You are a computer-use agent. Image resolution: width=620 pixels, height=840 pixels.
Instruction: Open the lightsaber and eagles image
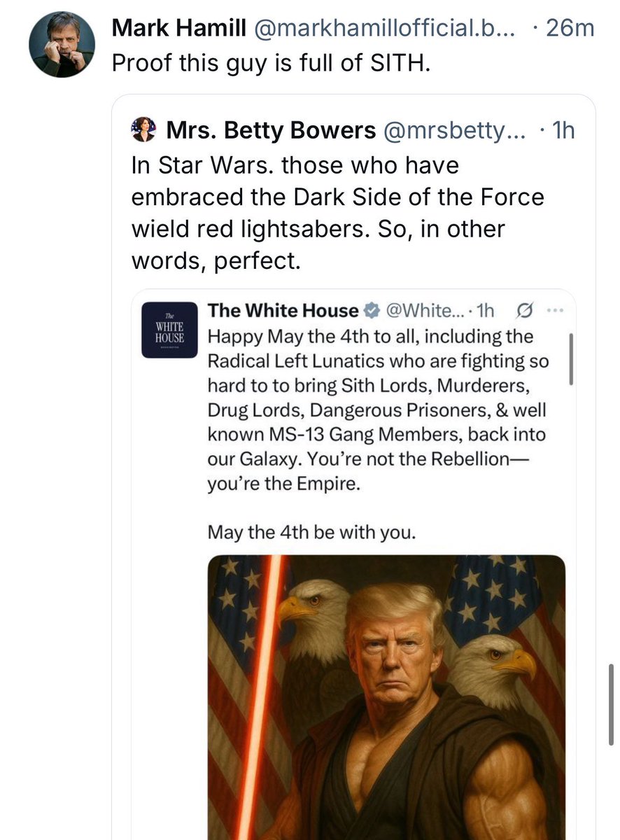coord(386,697)
